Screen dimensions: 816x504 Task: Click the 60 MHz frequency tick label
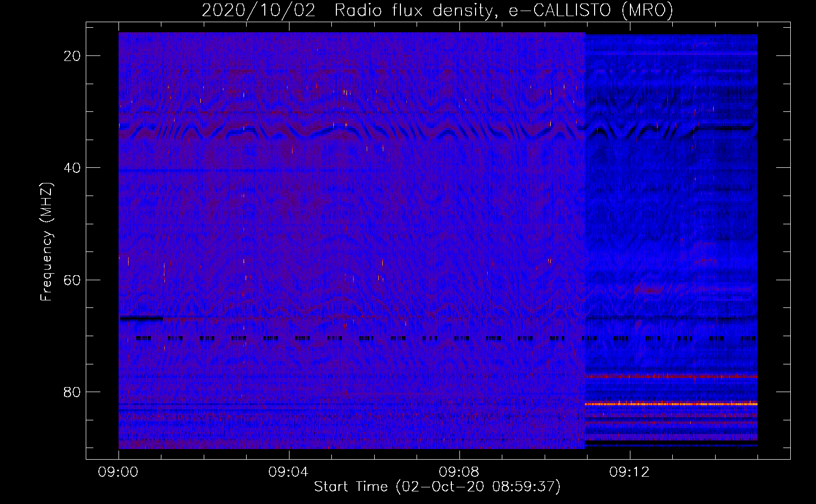pos(73,280)
